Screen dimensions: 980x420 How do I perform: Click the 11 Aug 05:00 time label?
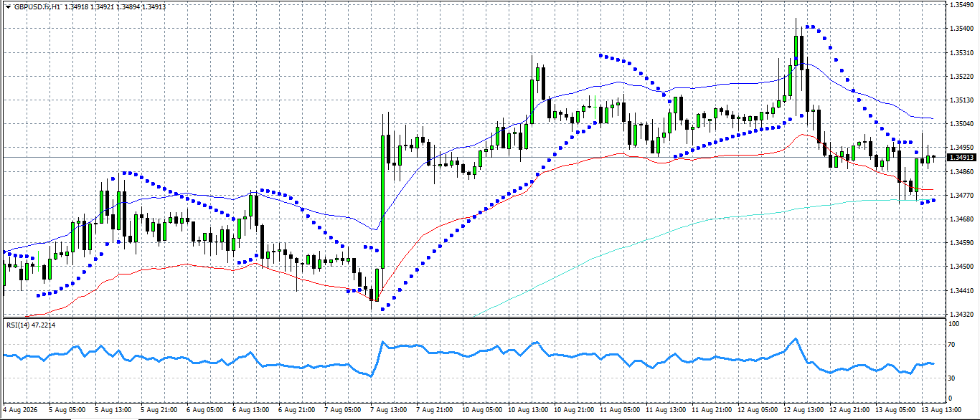619,410
